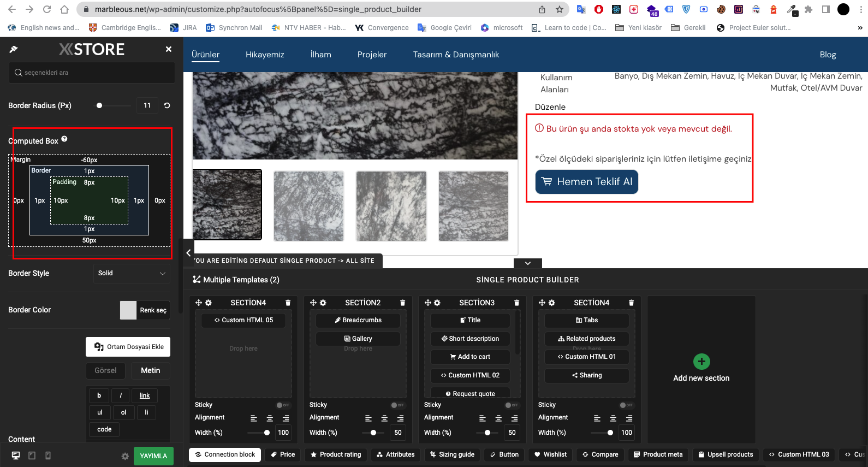
Task: Delete SECTION2 with trash icon
Action: click(402, 303)
